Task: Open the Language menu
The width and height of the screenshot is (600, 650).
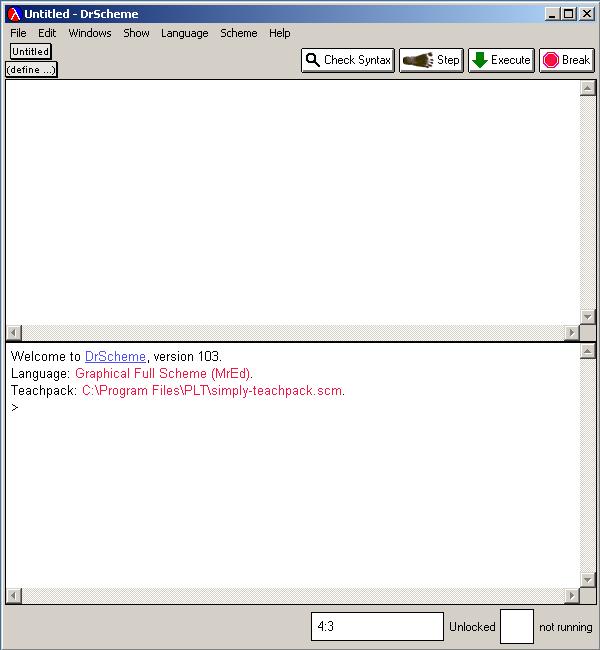Action: [x=185, y=33]
